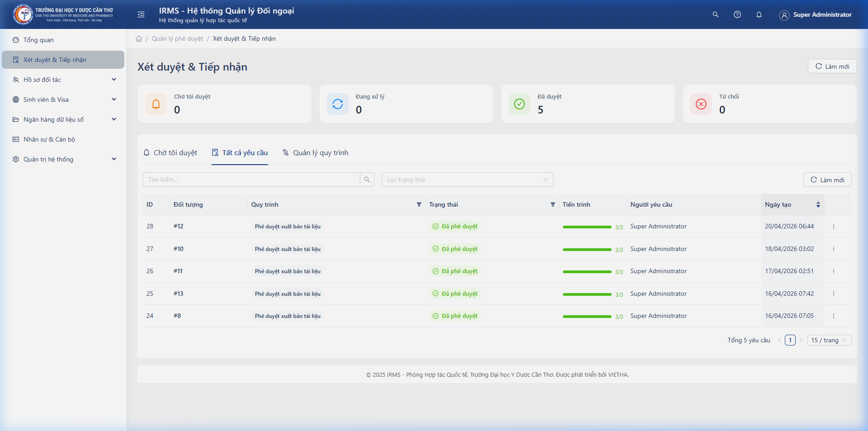Click the progress bar of request 27

point(587,250)
